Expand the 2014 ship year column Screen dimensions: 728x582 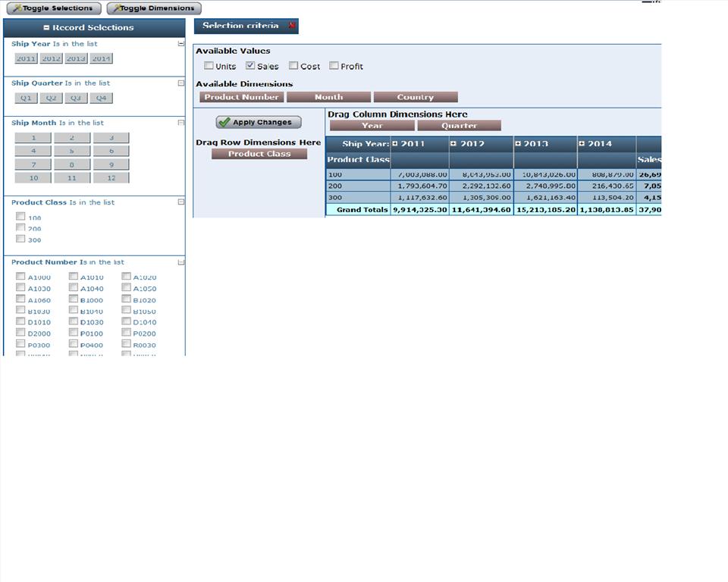(582, 144)
